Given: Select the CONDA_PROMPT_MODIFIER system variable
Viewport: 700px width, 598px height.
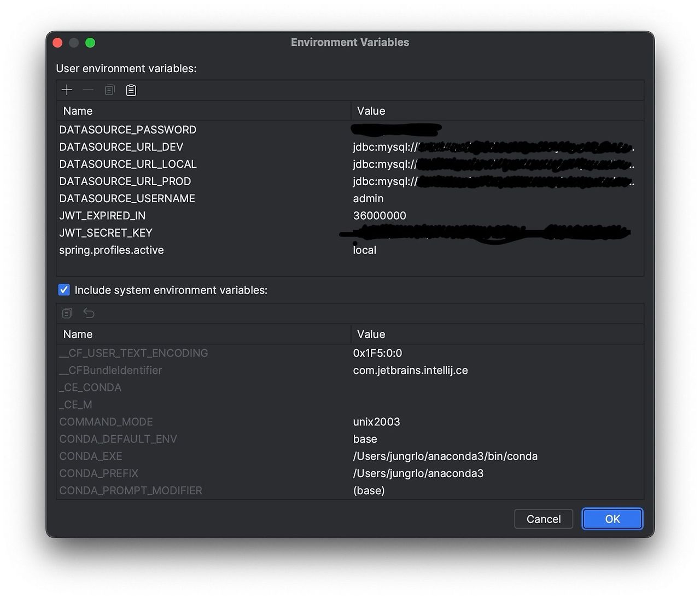Looking at the screenshot, I should point(131,490).
